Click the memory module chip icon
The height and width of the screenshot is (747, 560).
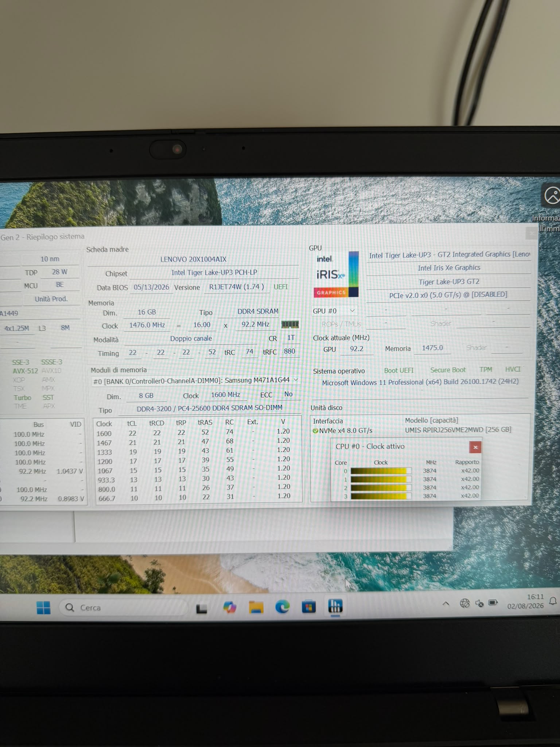point(290,324)
